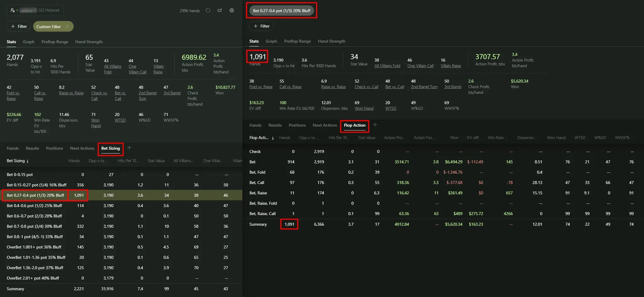The image size is (644, 297).
Task: Select the Bet 0.4-0.6 pot (1/2) row
Action: pyautogui.click(x=34, y=206)
